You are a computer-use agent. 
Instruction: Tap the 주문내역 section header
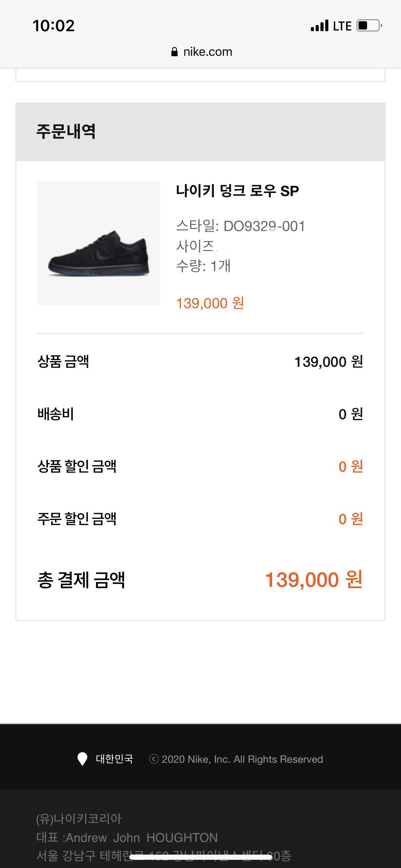pos(66,131)
